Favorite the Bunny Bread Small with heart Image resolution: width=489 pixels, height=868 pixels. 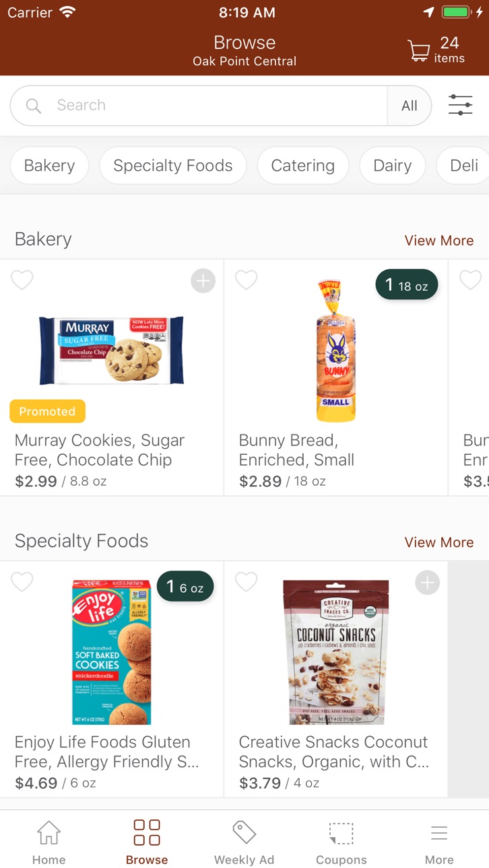[247, 280]
